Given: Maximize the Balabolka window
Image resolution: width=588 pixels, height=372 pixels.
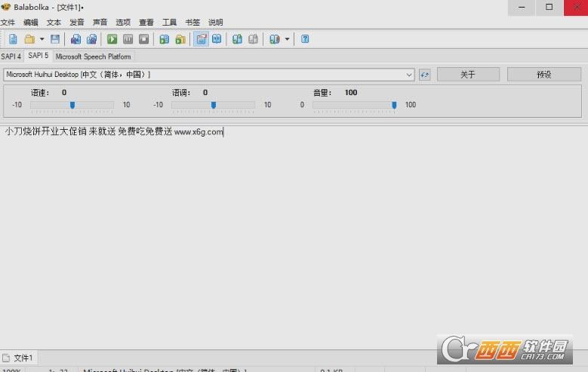Looking at the screenshot, I should click(549, 8).
